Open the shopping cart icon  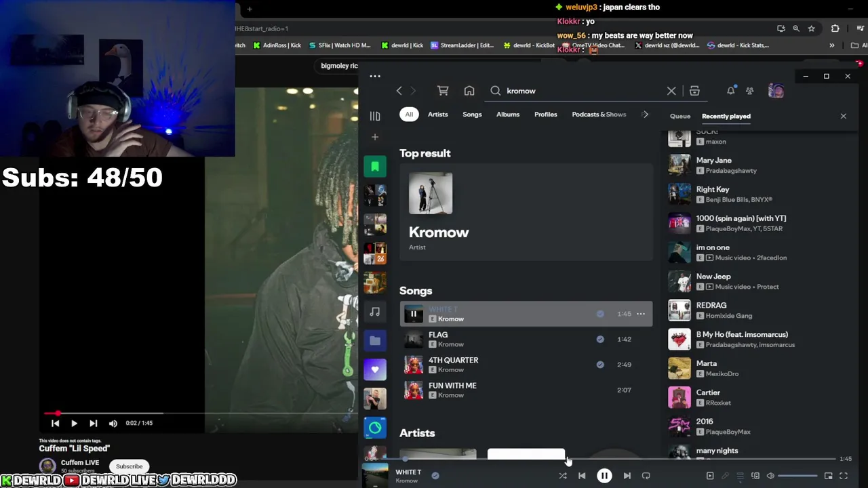[x=443, y=91]
